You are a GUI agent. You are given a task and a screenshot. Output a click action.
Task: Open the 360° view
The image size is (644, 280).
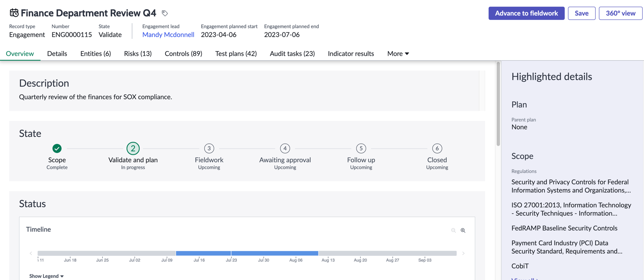(620, 13)
